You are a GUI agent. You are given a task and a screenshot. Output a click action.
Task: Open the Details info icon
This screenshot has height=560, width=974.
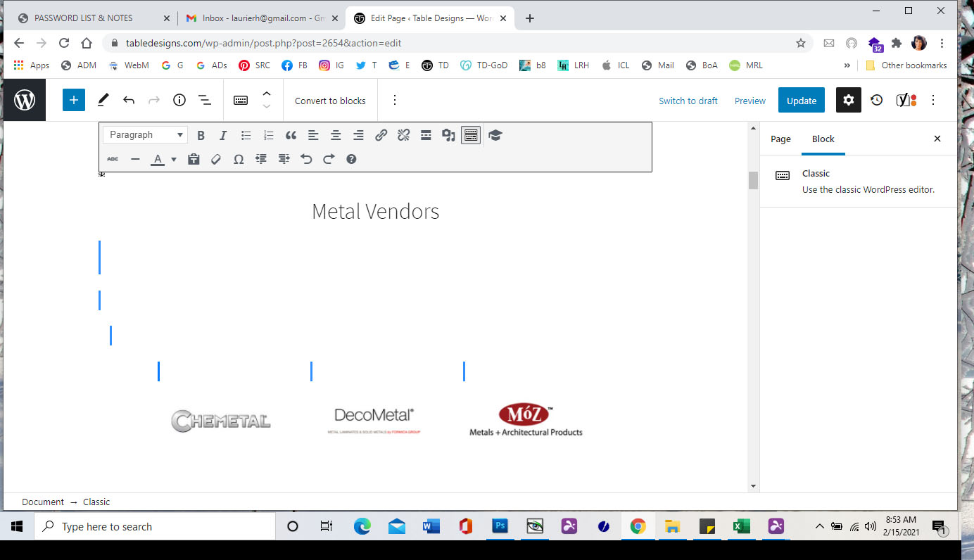pyautogui.click(x=179, y=100)
